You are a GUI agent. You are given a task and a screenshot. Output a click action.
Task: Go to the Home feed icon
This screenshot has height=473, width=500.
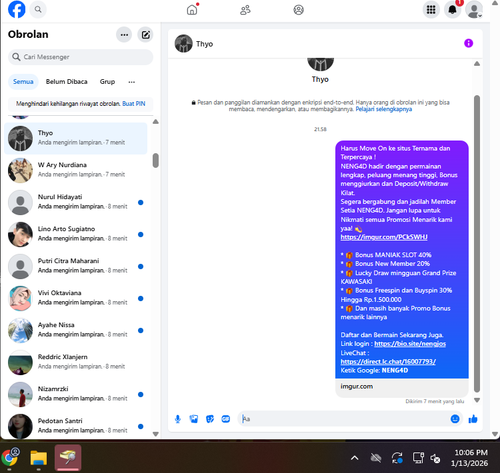point(192,10)
